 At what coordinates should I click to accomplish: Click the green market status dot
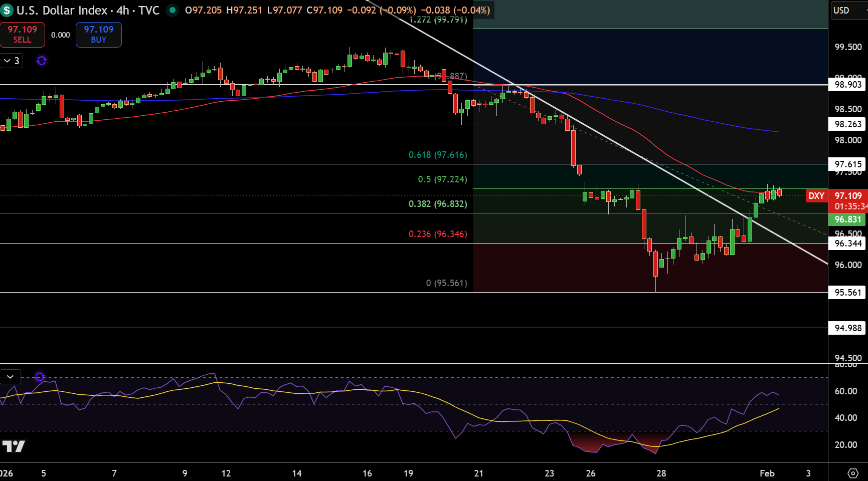point(172,10)
